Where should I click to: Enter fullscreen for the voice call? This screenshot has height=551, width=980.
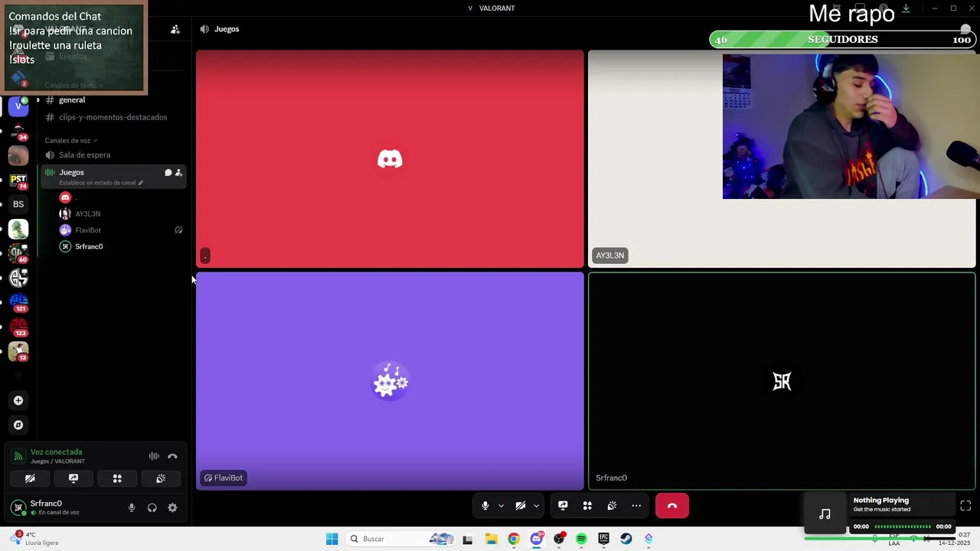pyautogui.click(x=965, y=506)
